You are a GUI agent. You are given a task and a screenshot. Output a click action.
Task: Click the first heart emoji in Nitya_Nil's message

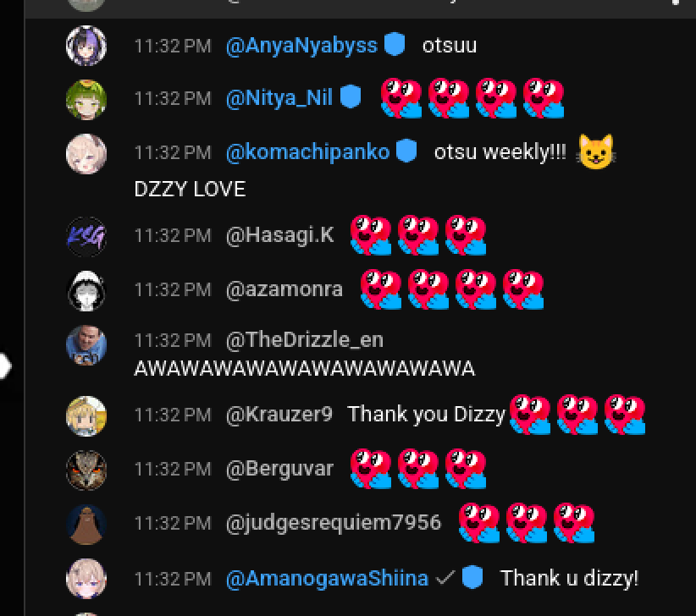click(401, 98)
